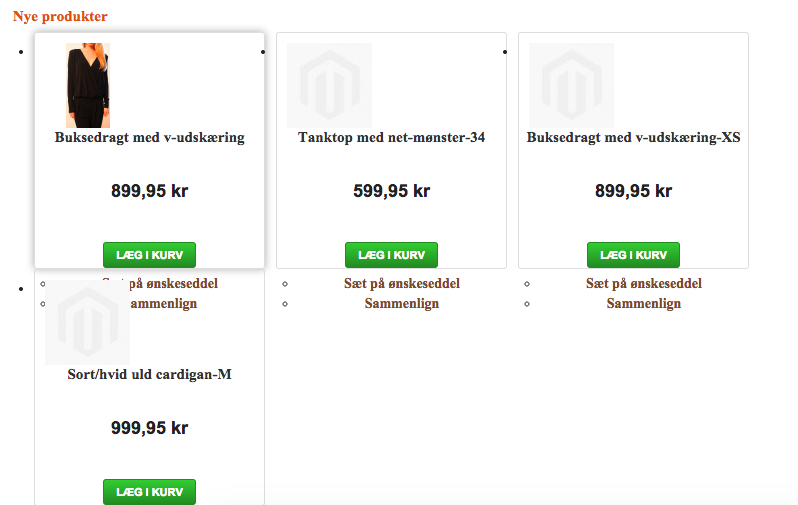Click Sammenlign under Buksedragt XS product
The height and width of the screenshot is (505, 798).
[x=644, y=304]
